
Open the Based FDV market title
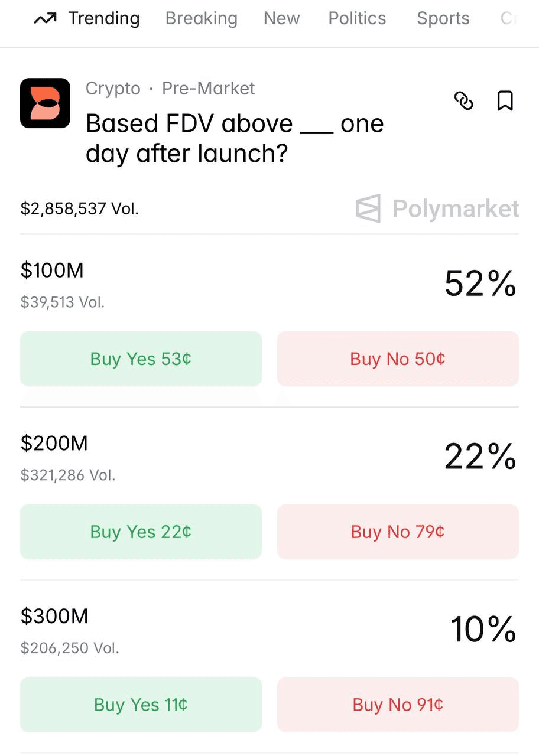[234, 138]
